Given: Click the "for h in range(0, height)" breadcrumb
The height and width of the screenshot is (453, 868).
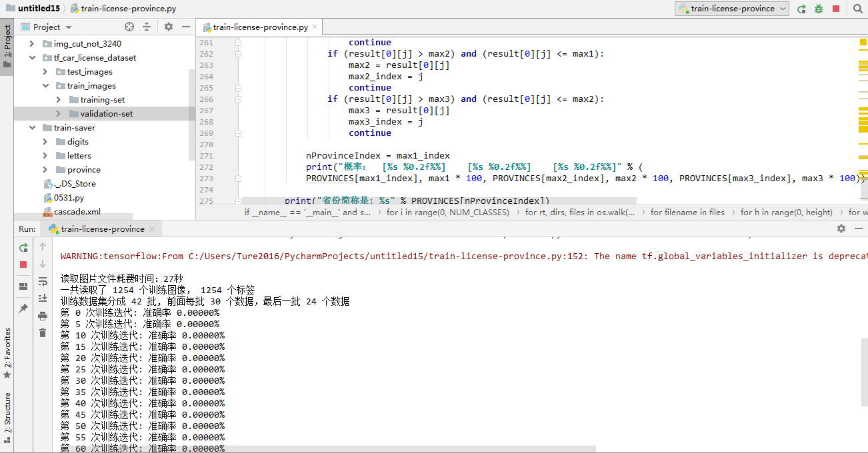Looking at the screenshot, I should (x=787, y=213).
